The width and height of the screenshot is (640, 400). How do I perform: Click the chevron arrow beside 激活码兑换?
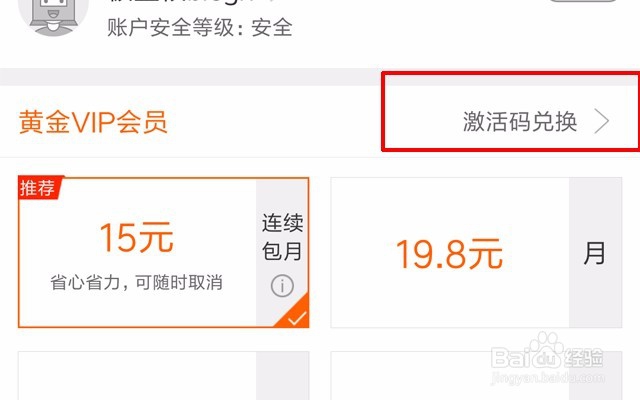click(602, 121)
